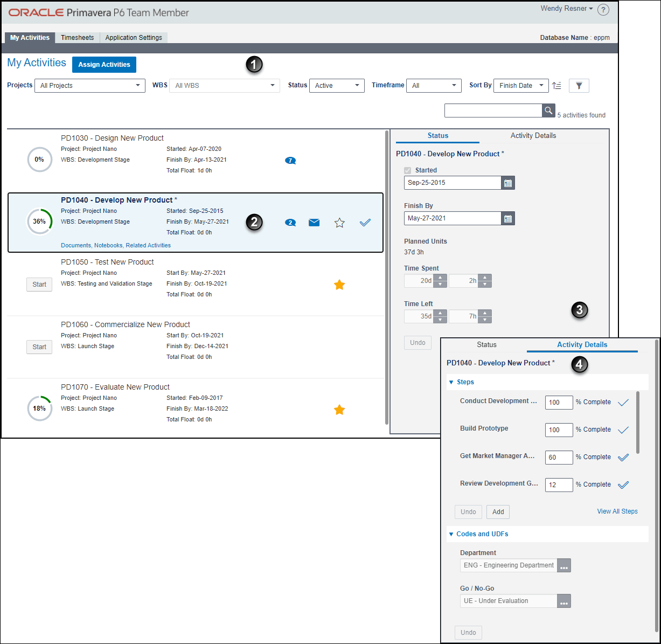Image resolution: width=661 pixels, height=644 pixels.
Task: Toggle favorite star for PD1070
Action: 339,410
